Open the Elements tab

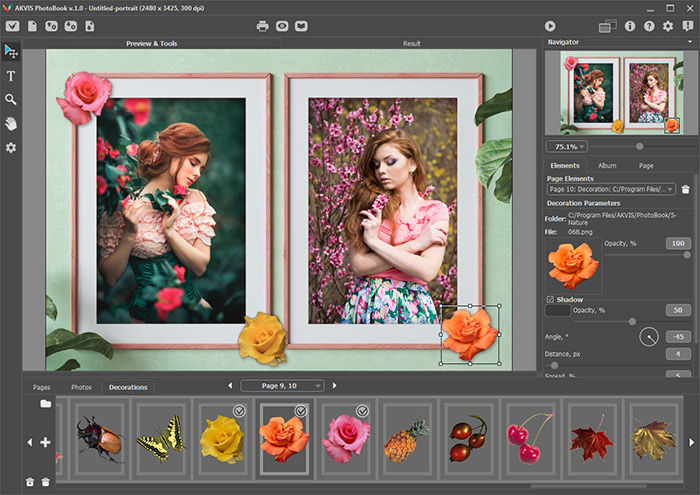[x=565, y=166]
